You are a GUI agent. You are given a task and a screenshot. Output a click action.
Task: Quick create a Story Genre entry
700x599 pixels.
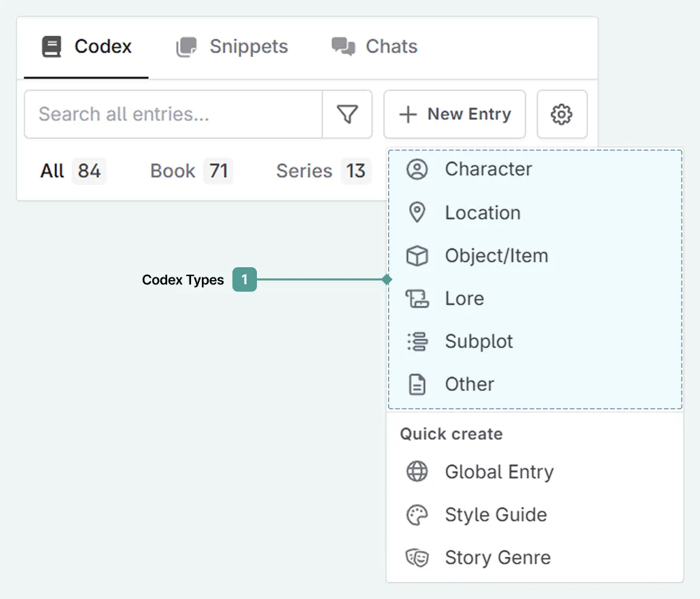pos(497,558)
